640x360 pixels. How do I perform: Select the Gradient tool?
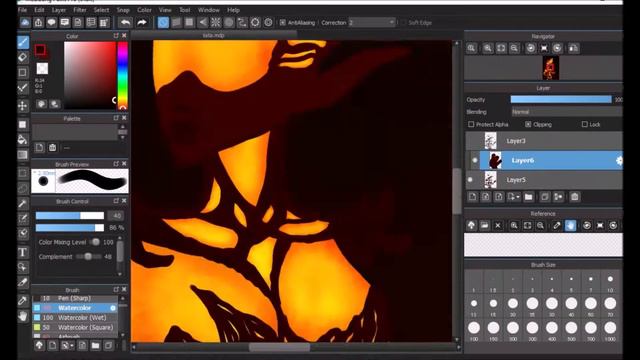click(23, 155)
